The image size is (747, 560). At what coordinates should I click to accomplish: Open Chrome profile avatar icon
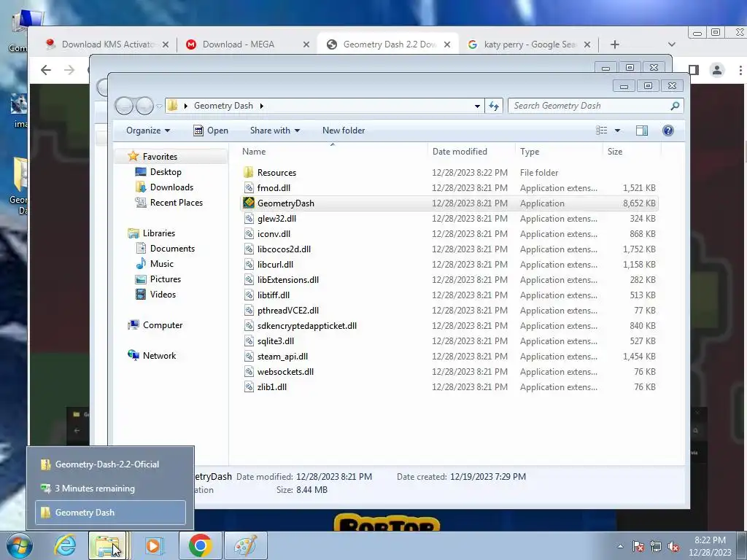click(x=716, y=71)
